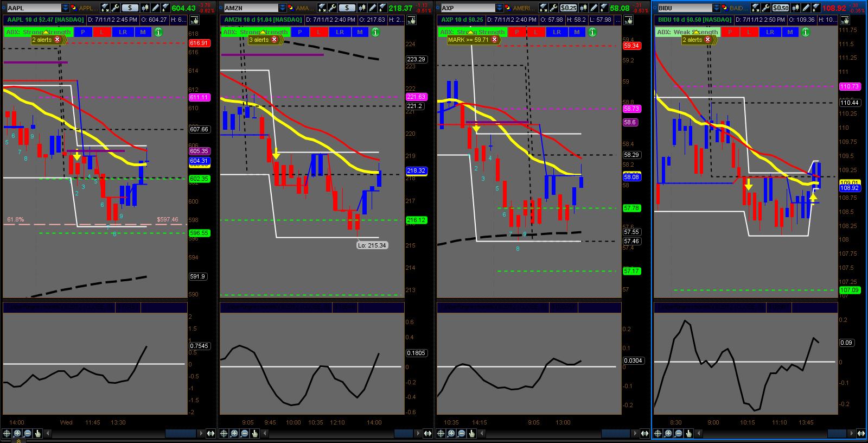Toggle the M button on AMZN chart
The width and height of the screenshot is (868, 443).
tap(360, 32)
